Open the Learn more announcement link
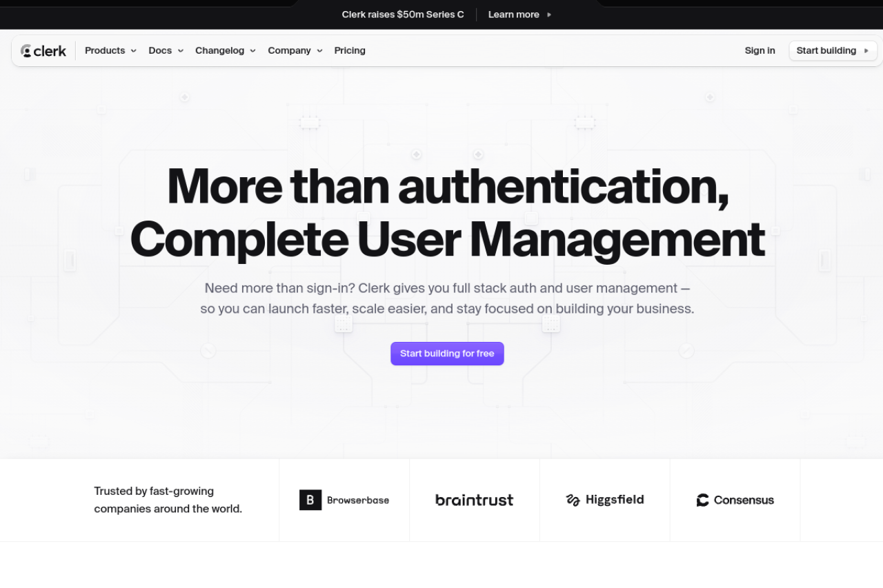 click(x=513, y=14)
